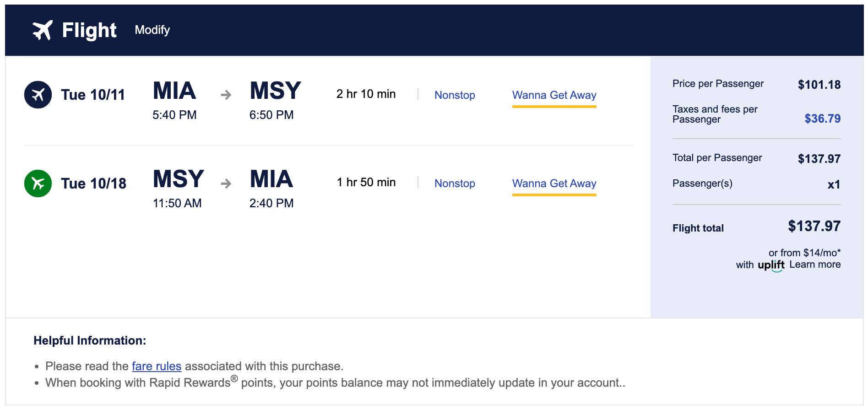Viewport: 868px width, 410px height.
Task: Open Nonstop details for the 10/11 flight
Action: click(x=454, y=95)
